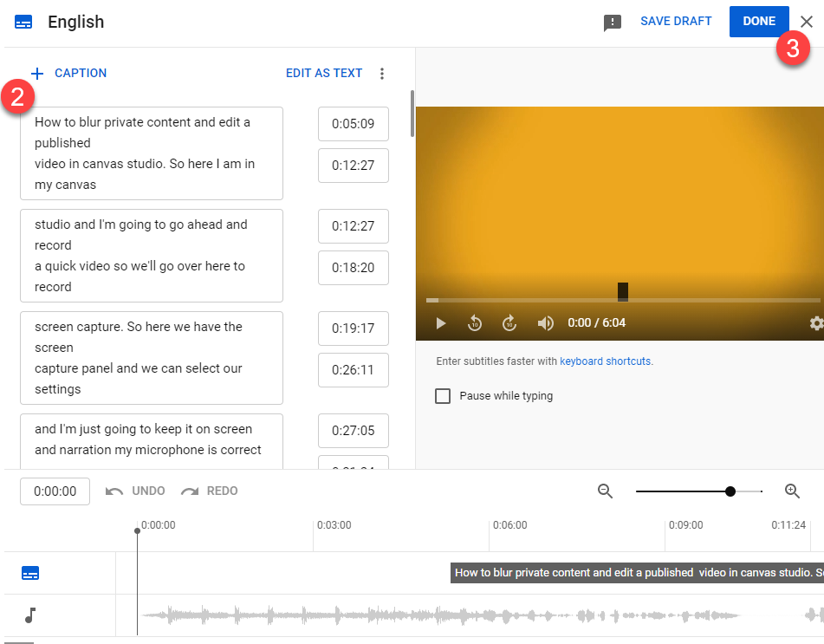
Task: Click the 0:03:00 mark on the timeline ruler
Action: tap(334, 525)
